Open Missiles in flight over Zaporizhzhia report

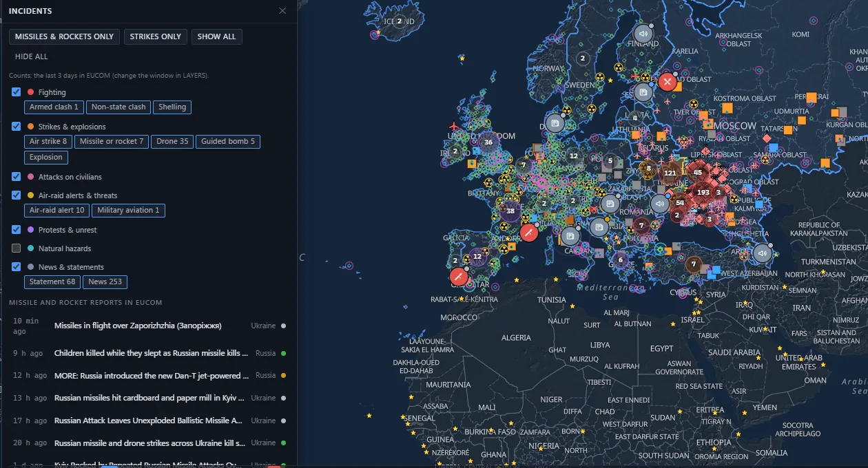pyautogui.click(x=148, y=326)
